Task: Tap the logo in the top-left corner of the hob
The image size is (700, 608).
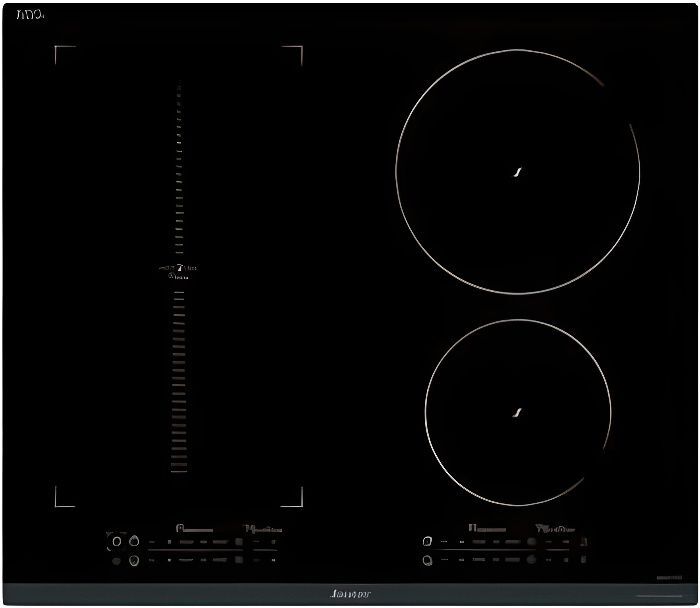Action: click(x=30, y=15)
